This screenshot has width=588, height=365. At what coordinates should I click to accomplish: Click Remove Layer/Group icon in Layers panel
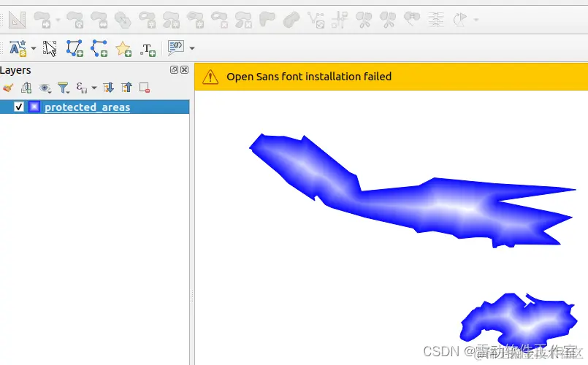145,88
